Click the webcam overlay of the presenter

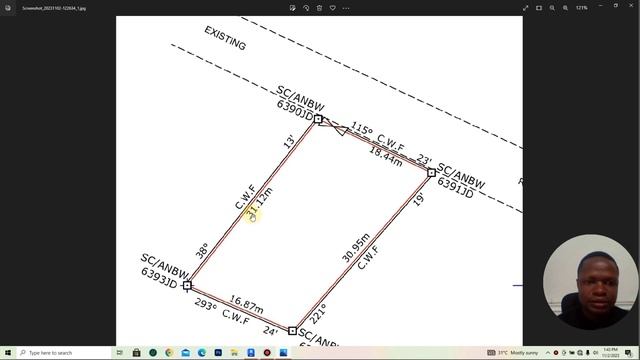[590, 282]
